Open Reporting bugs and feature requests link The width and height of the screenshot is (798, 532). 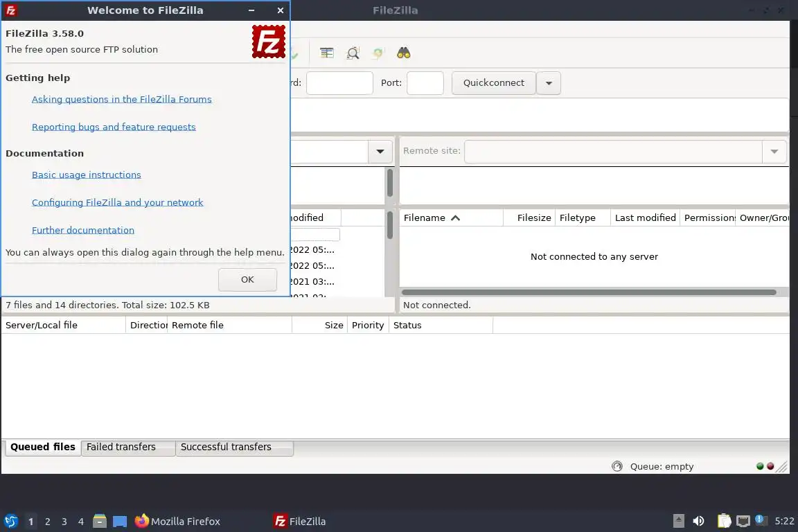coord(114,127)
